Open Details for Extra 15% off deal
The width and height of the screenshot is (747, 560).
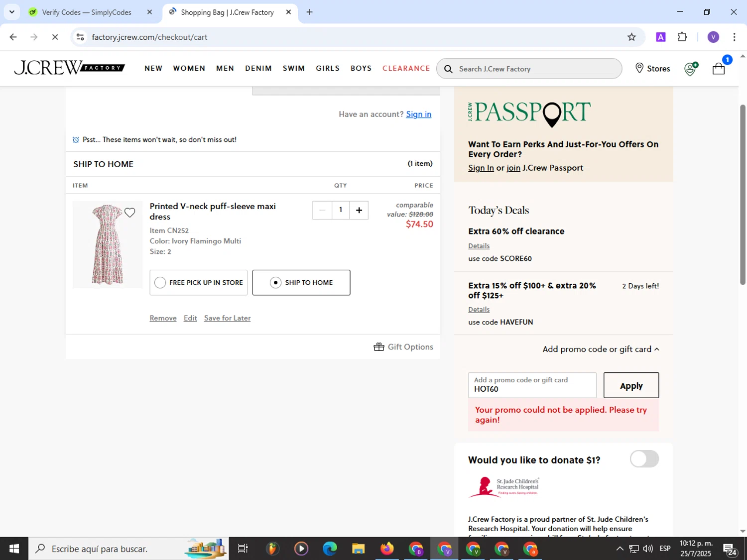pyautogui.click(x=479, y=310)
